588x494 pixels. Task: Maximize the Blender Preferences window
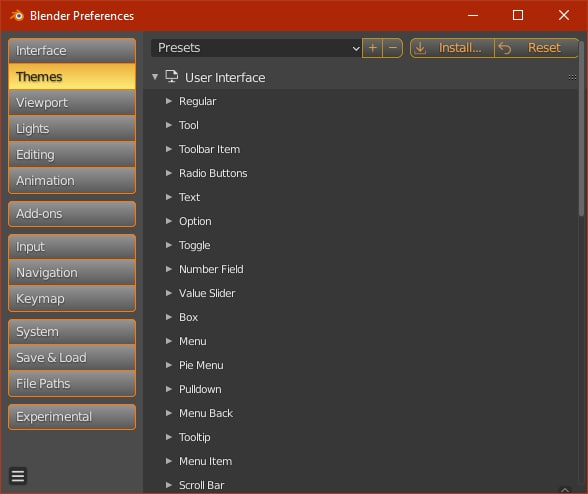pos(518,15)
